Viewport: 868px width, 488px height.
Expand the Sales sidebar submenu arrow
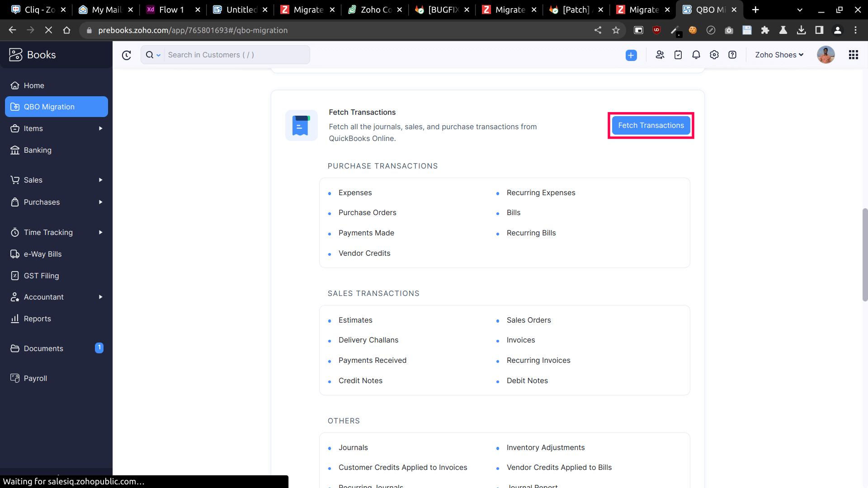[x=100, y=180]
